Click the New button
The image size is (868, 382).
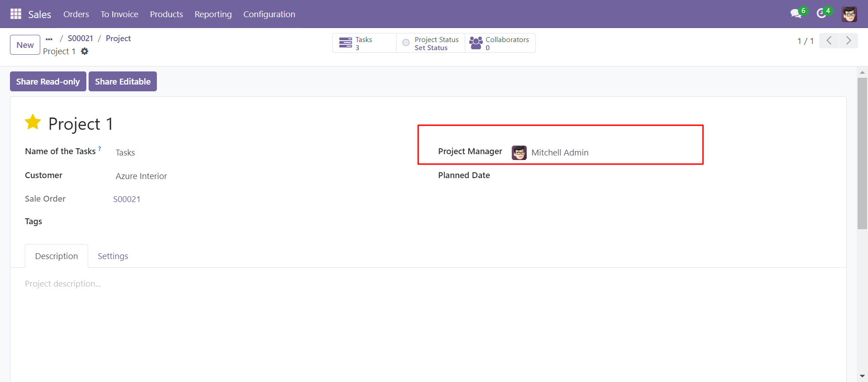pos(25,45)
